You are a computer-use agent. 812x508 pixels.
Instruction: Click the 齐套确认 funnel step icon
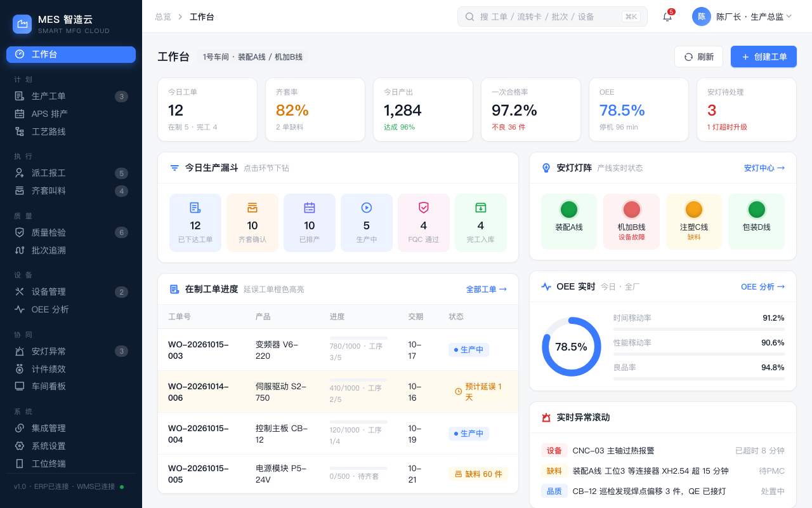click(x=252, y=208)
